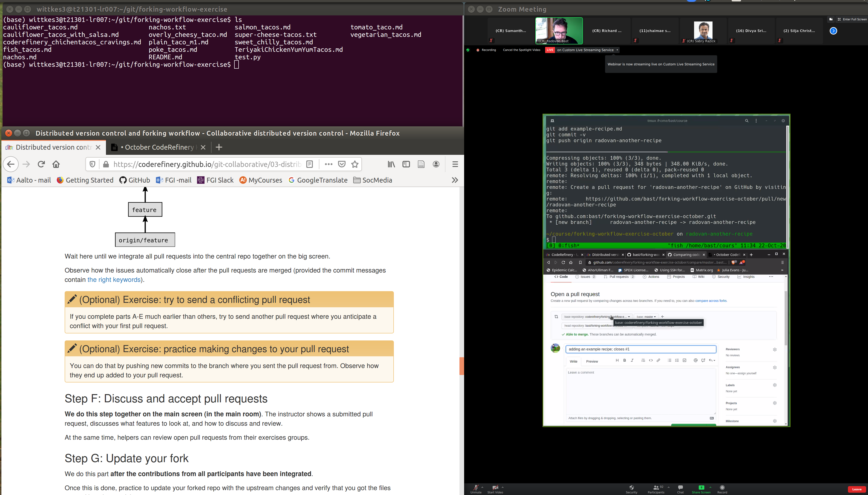The height and width of the screenshot is (495, 868).
Task: Reload the current Firefox page
Action: [x=41, y=164]
